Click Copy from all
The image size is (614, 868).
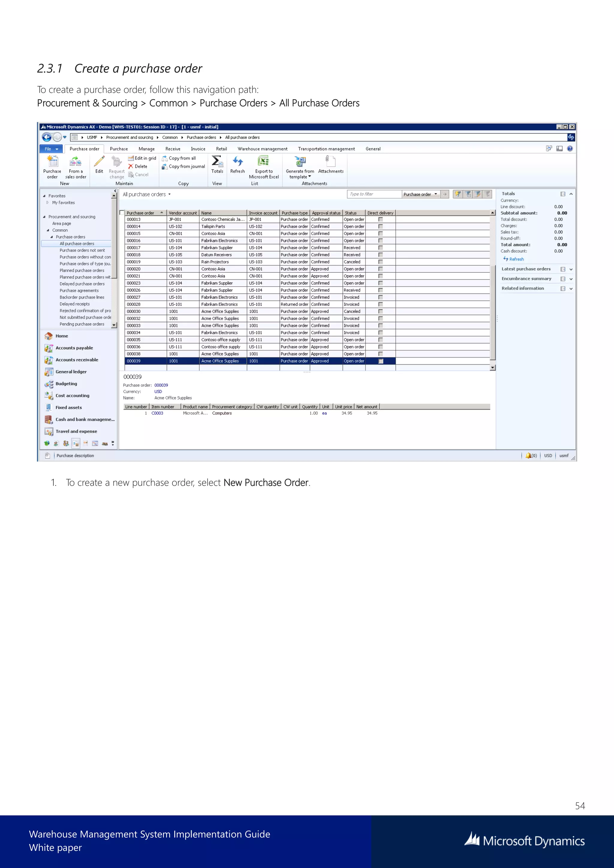(x=179, y=158)
